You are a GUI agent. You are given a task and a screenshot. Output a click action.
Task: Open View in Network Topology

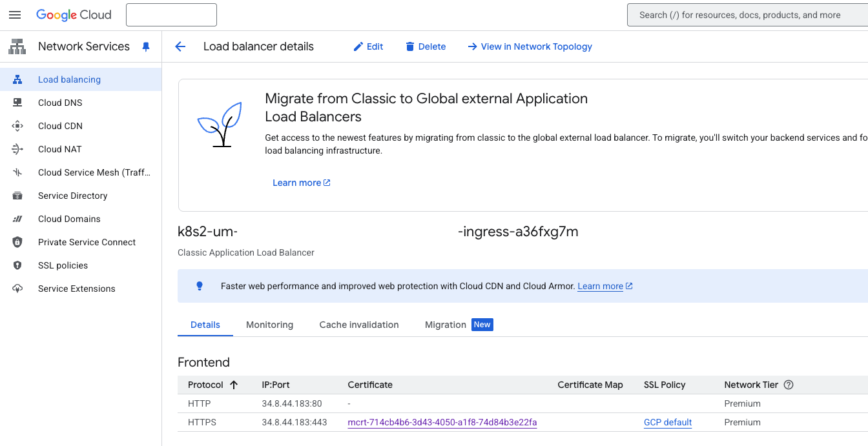[530, 46]
